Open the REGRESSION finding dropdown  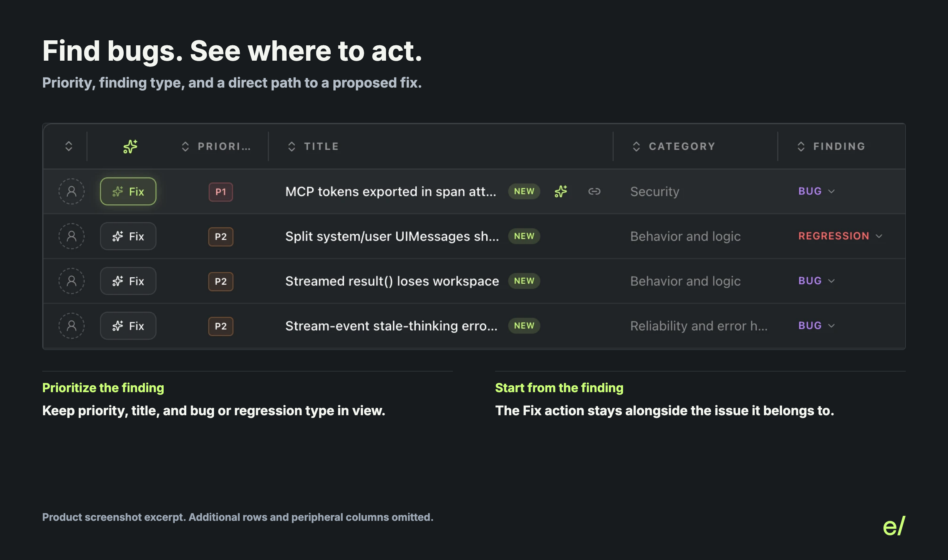pos(840,236)
